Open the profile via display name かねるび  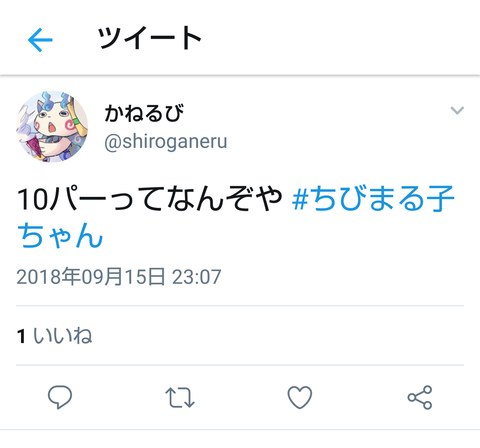pyautogui.click(x=144, y=113)
